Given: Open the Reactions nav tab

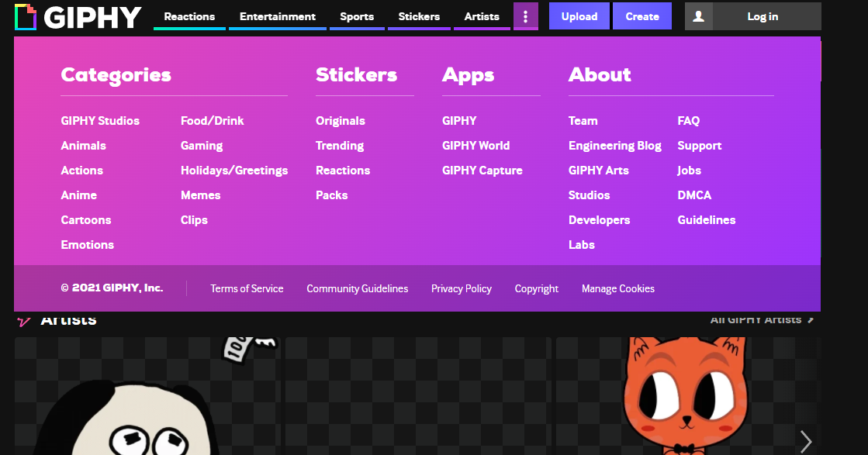Looking at the screenshot, I should click(189, 16).
